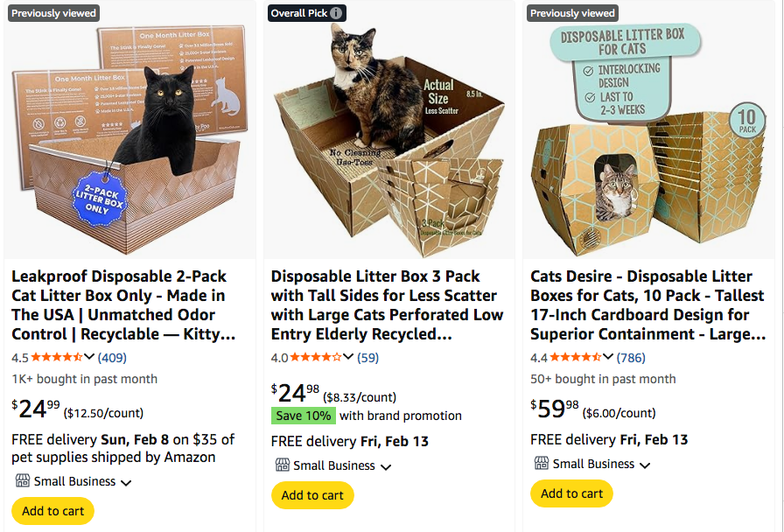
Task: Add Leakproof Disposable 2-Pack to cart
Action: pos(52,511)
